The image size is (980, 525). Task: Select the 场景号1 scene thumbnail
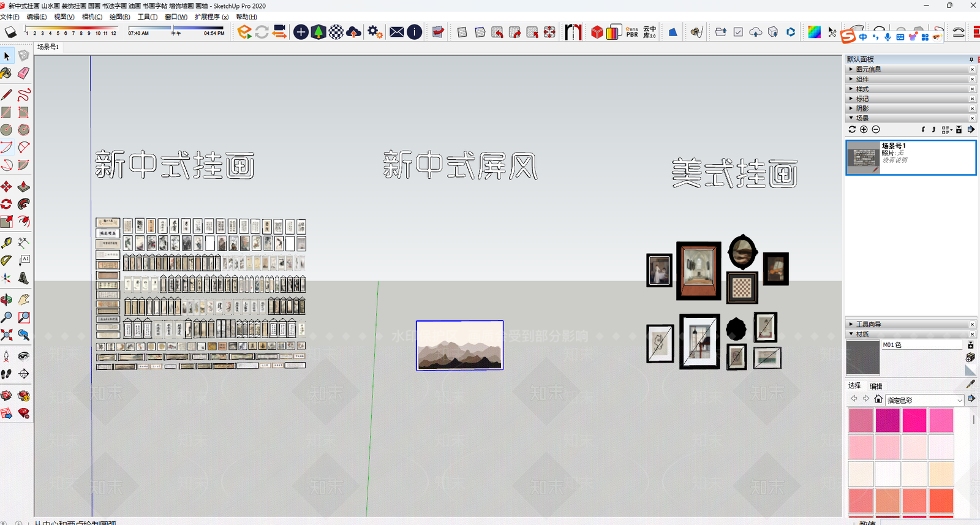863,157
